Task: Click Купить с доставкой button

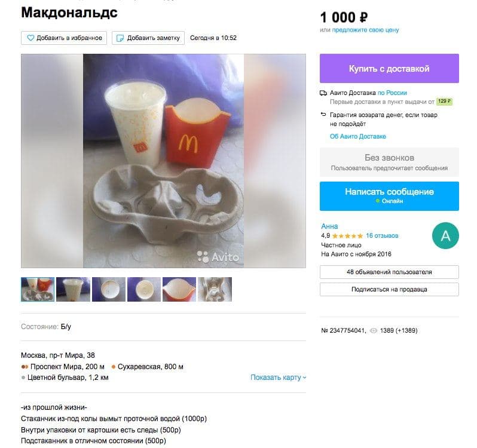Action: 389,68
